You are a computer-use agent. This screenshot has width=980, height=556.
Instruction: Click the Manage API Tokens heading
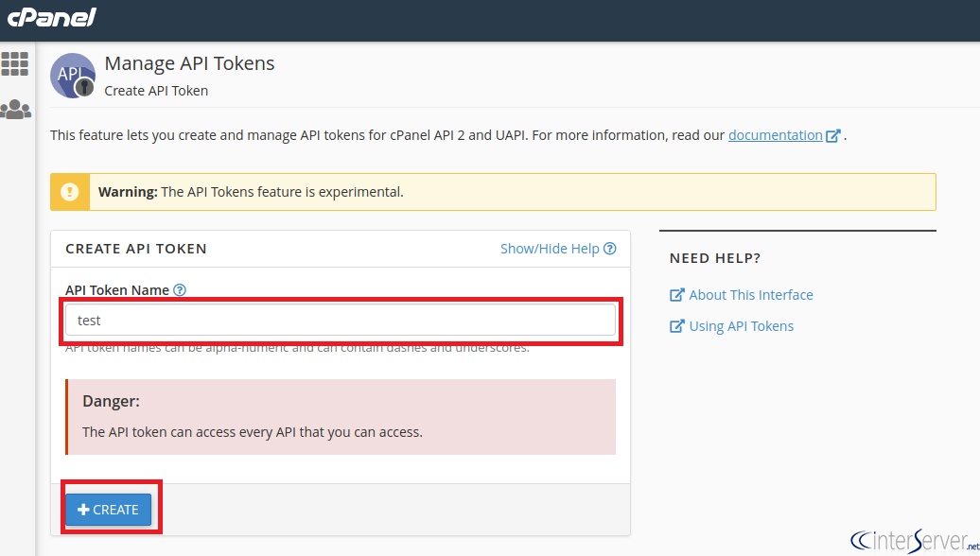tap(189, 63)
